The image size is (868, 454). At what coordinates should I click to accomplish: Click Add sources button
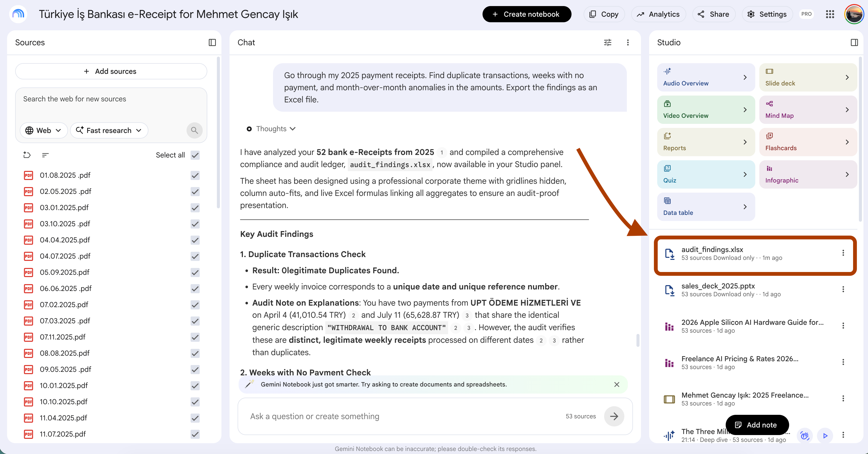point(111,72)
